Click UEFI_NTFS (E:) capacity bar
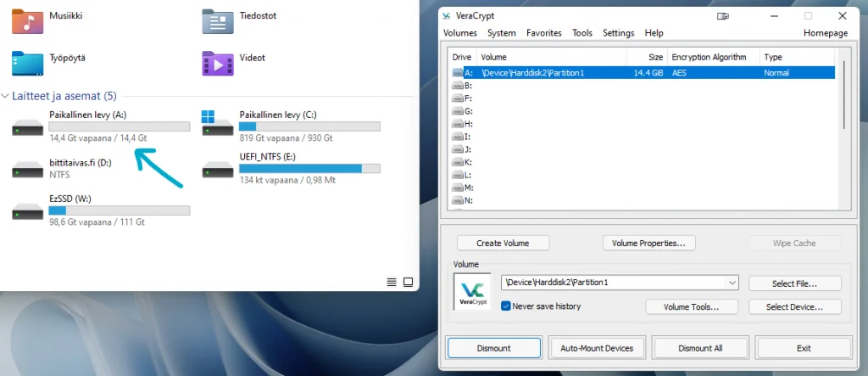The image size is (868, 376). [309, 169]
